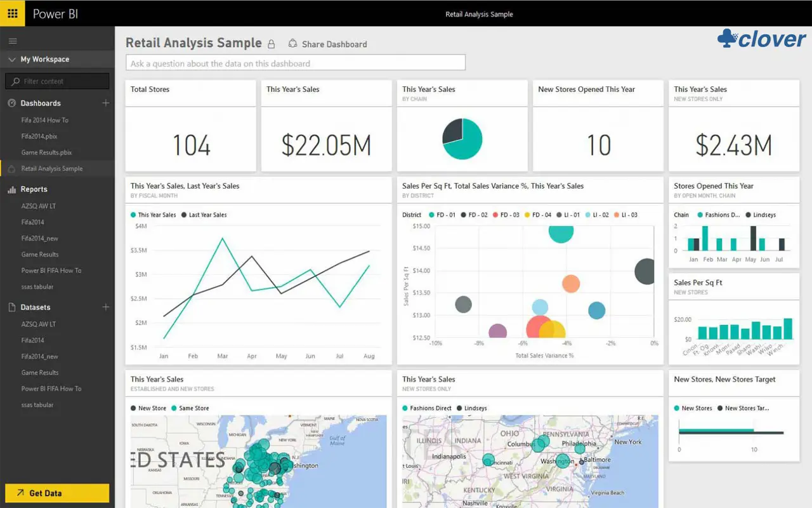
Task: Open Fifa2014 dataset
Action: 33,340
